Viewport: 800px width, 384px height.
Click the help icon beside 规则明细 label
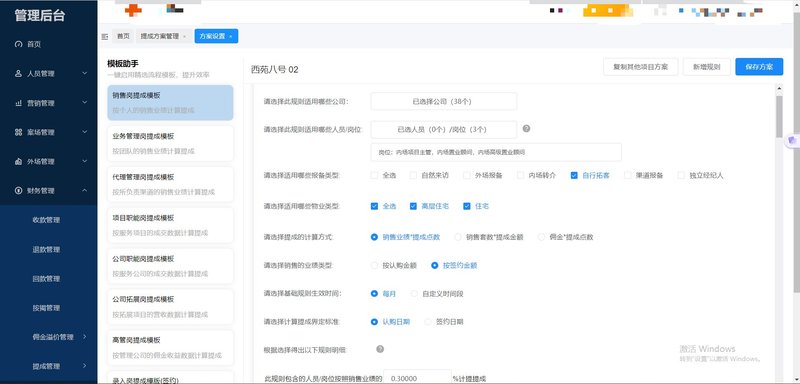pyautogui.click(x=380, y=349)
